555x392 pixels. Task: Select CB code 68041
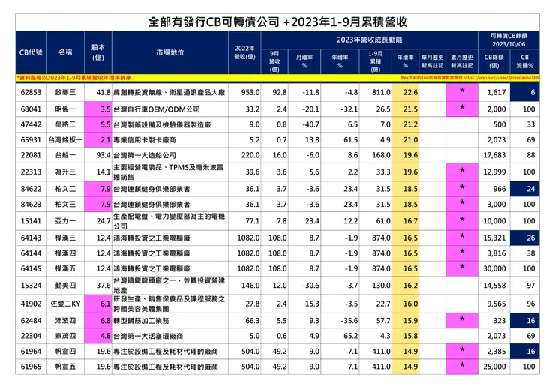(x=31, y=109)
